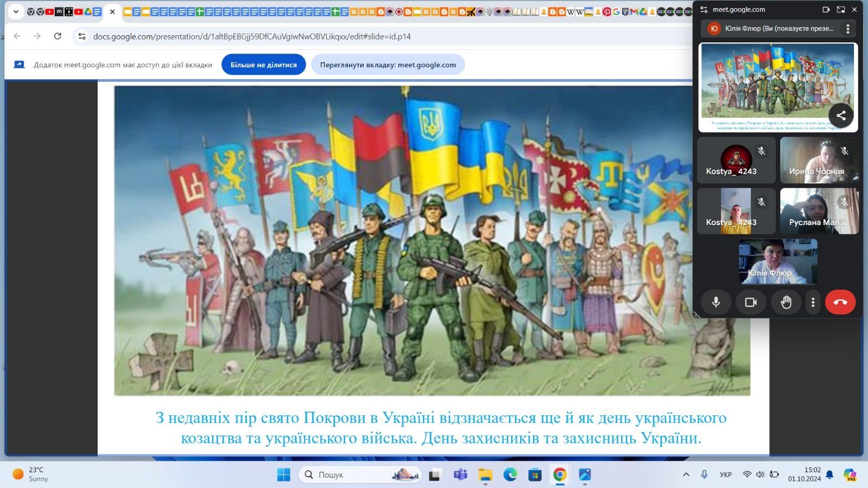The height and width of the screenshot is (488, 868).
Task: Open Microsoft Edge from taskbar
Action: coord(510,475)
